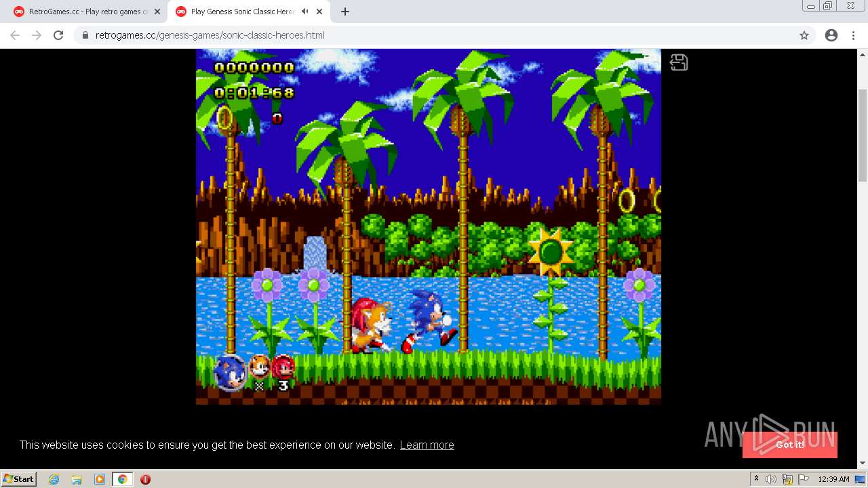Click the red Opera icon in the taskbar
Image resolution: width=868 pixels, height=488 pixels.
145,479
